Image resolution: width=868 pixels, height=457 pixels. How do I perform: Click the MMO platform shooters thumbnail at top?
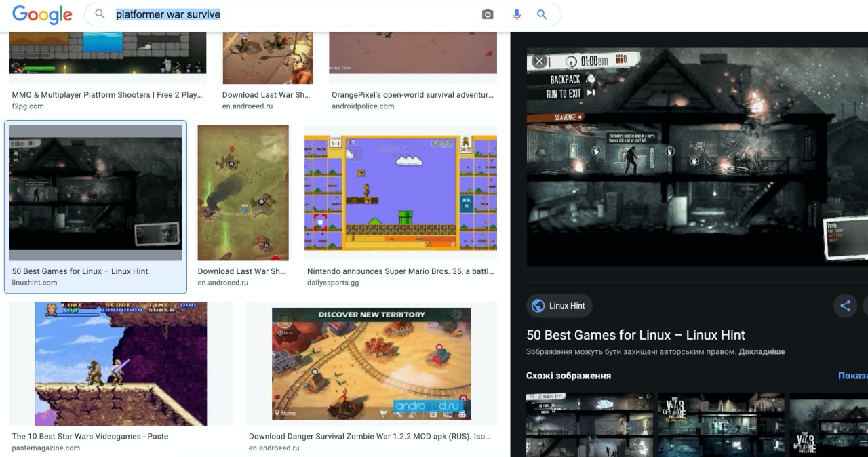pos(108,53)
